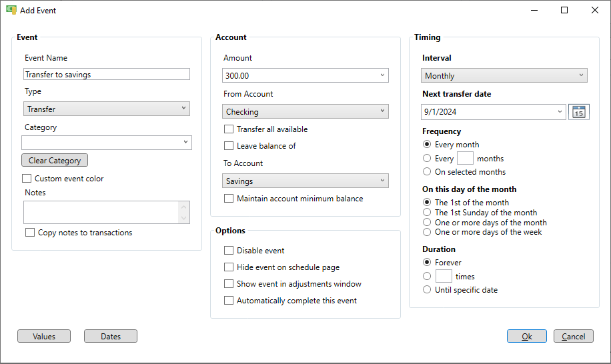This screenshot has width=611, height=364.
Task: Tick Automatically complete this event
Action: [x=229, y=301]
